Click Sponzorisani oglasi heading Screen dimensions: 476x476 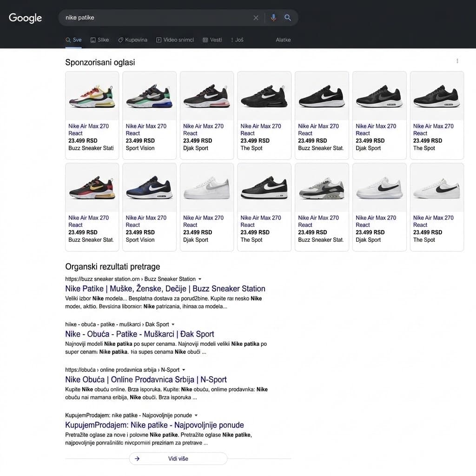(x=100, y=62)
